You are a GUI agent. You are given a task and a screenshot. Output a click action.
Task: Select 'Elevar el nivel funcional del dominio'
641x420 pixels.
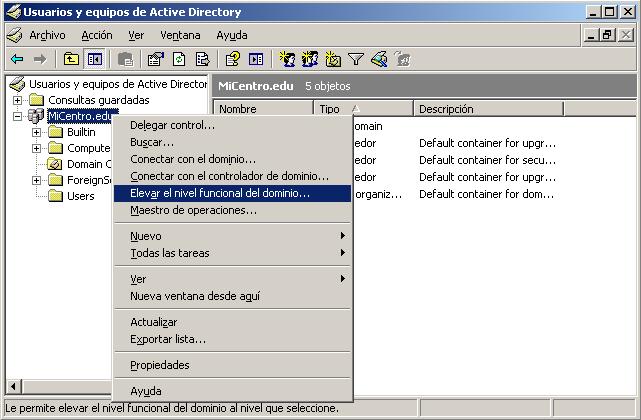coord(220,193)
